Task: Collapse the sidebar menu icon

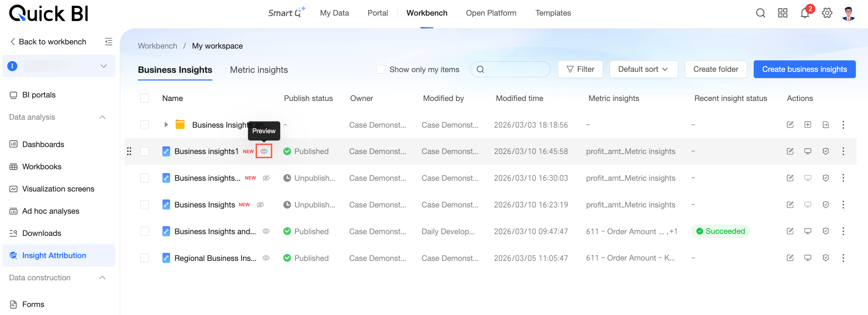Action: [109, 42]
